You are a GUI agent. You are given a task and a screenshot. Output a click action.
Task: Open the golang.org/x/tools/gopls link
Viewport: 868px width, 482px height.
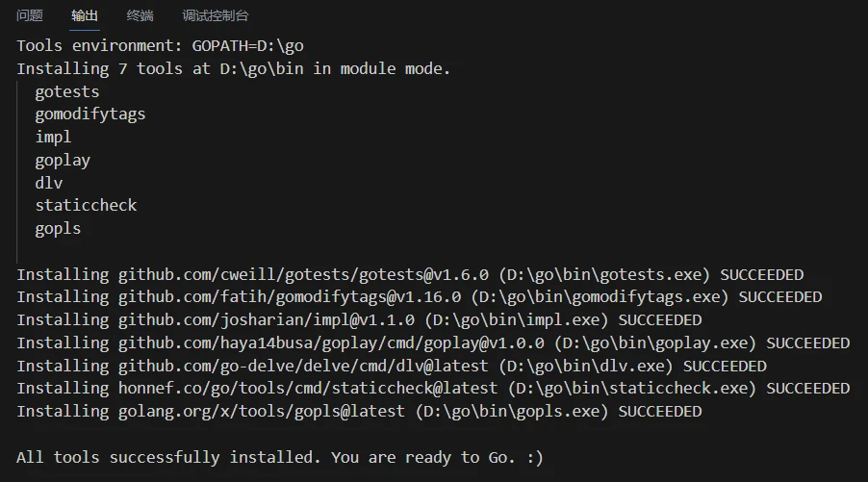tap(262, 412)
